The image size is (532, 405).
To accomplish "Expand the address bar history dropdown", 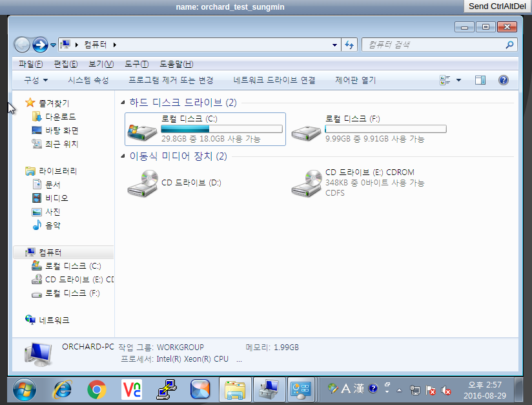I will (334, 45).
